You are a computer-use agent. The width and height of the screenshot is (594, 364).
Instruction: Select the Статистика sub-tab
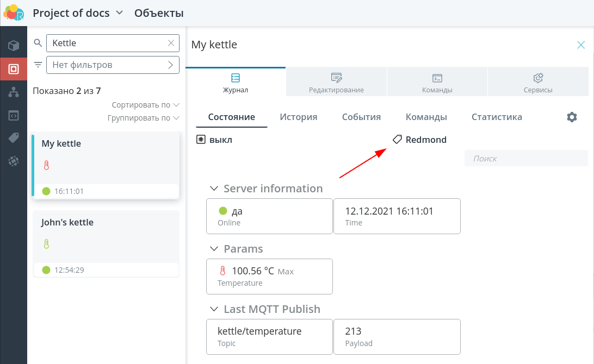coord(497,117)
